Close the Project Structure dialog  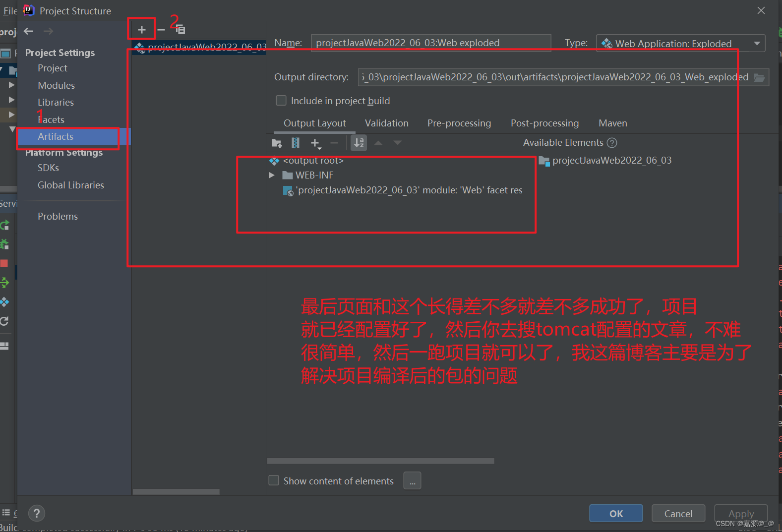(x=761, y=10)
